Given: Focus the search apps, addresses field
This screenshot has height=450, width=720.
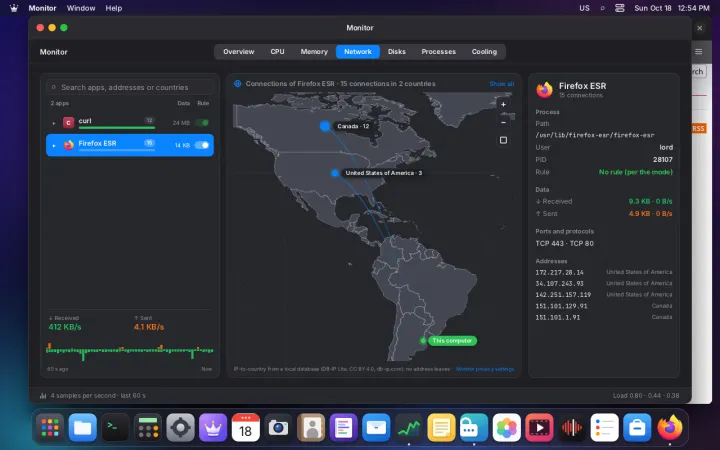Looking at the screenshot, I should point(130,87).
